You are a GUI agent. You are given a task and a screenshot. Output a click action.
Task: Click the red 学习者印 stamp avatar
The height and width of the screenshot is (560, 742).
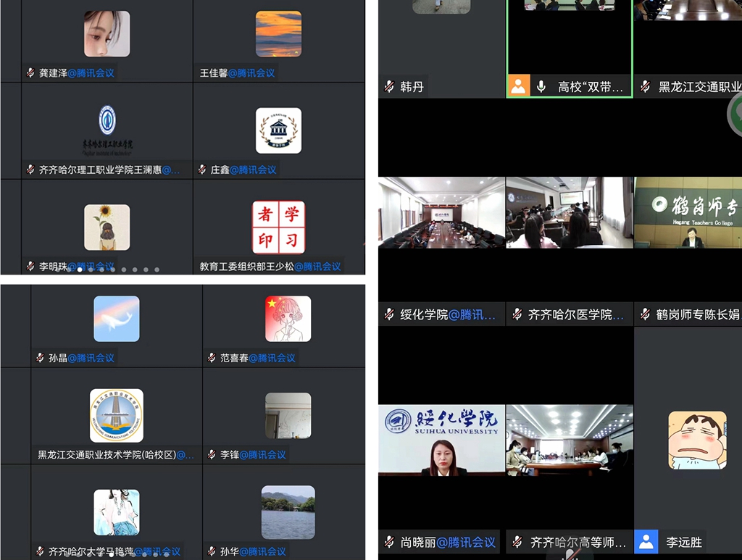[x=278, y=227]
